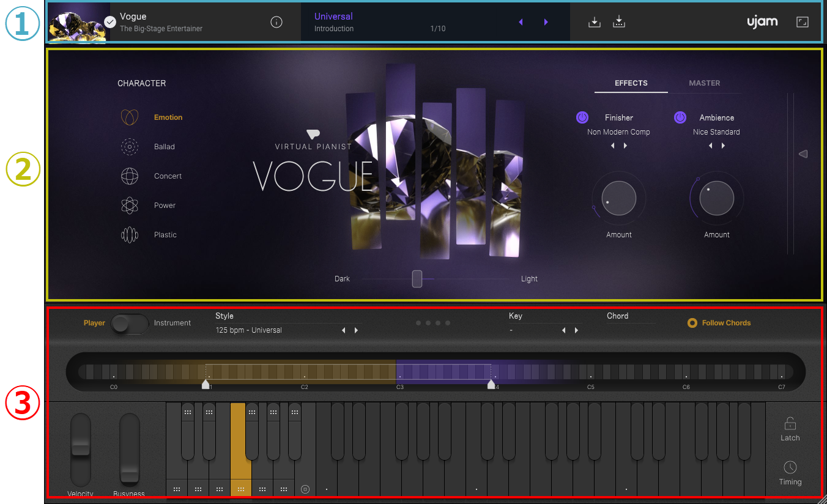827x504 pixels.
Task: Click the Velocity wheel
Action: 81,450
